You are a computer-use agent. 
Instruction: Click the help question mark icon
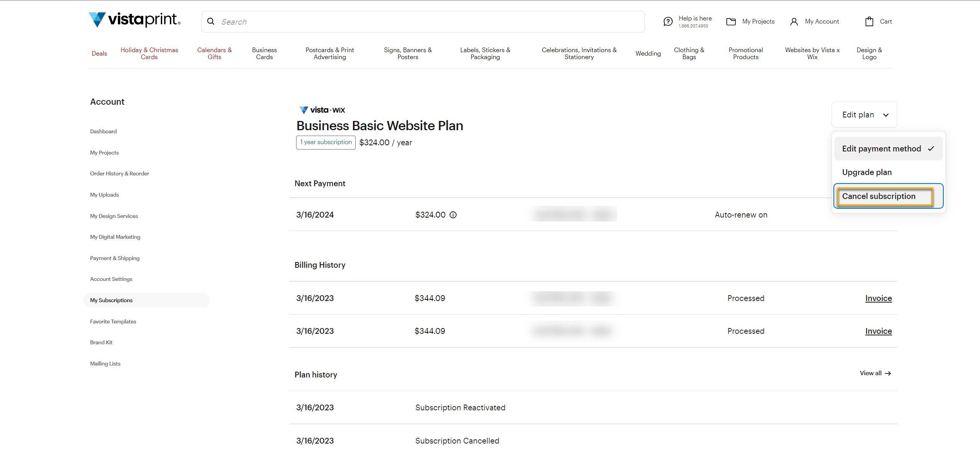[x=668, y=22]
